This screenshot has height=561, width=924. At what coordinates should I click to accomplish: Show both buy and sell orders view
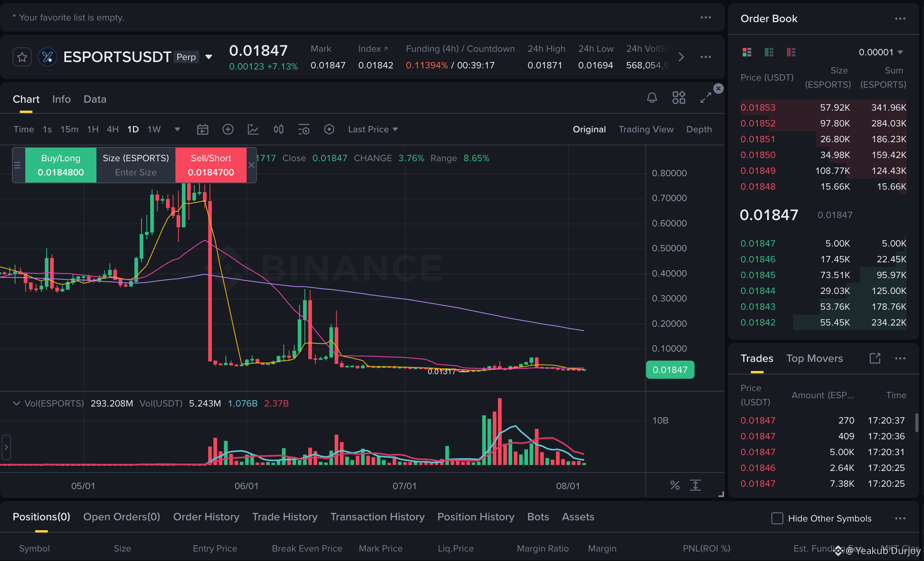[x=747, y=52]
